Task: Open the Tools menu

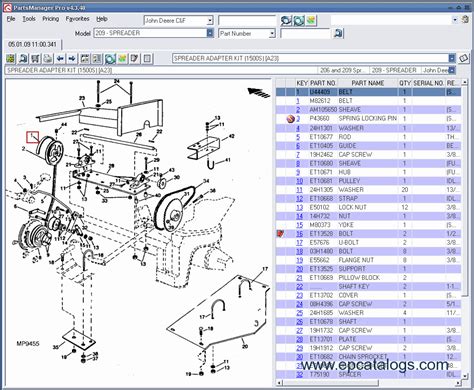Action: 29,19
